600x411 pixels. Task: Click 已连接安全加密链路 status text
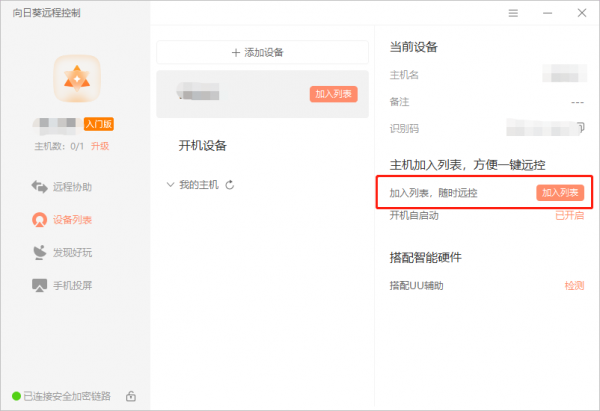[x=67, y=396]
